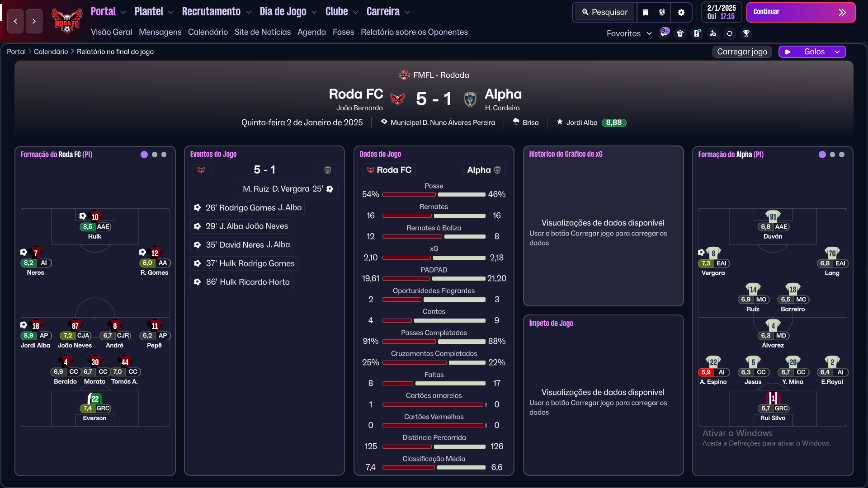Viewport: 868px width, 488px height.
Task: Click the trophy shortcut icon
Action: pyautogui.click(x=746, y=33)
